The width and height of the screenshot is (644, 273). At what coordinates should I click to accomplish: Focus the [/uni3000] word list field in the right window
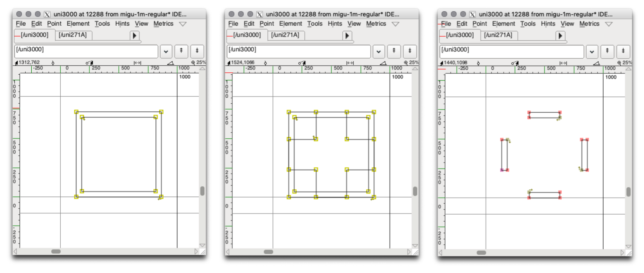pyautogui.click(x=512, y=52)
